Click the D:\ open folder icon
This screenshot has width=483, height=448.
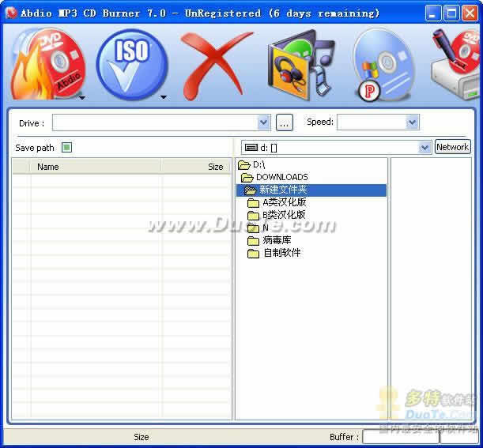click(x=244, y=165)
